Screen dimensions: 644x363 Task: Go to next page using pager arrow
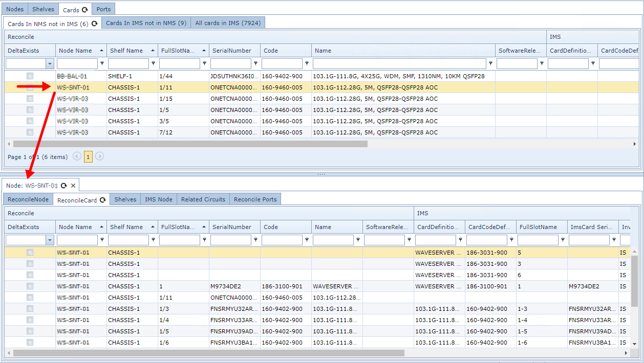click(100, 156)
